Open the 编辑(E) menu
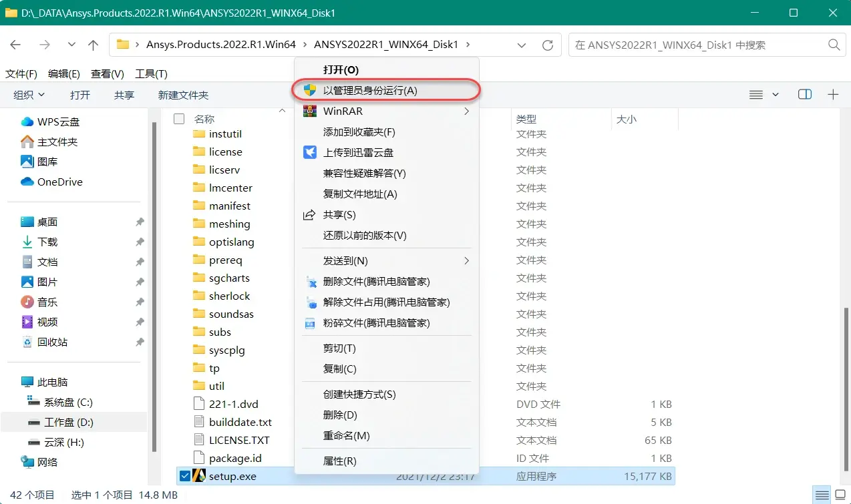 point(64,73)
